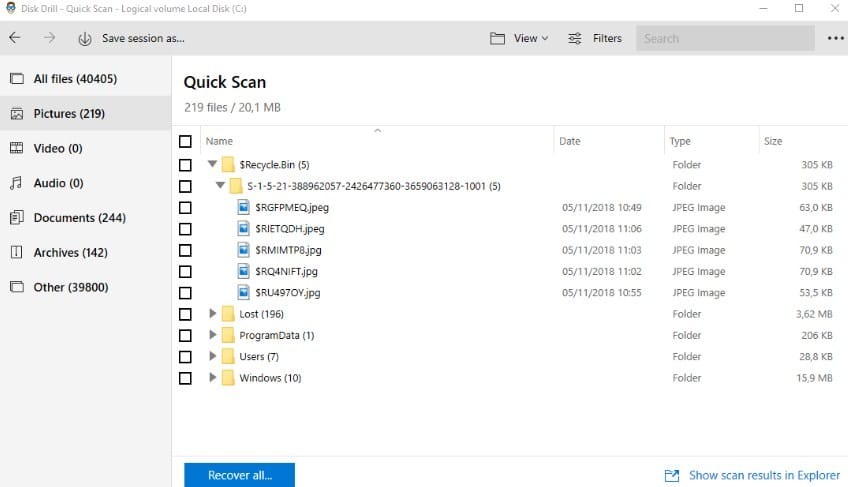
Task: Click the Filters sliders icon
Action: (574, 38)
